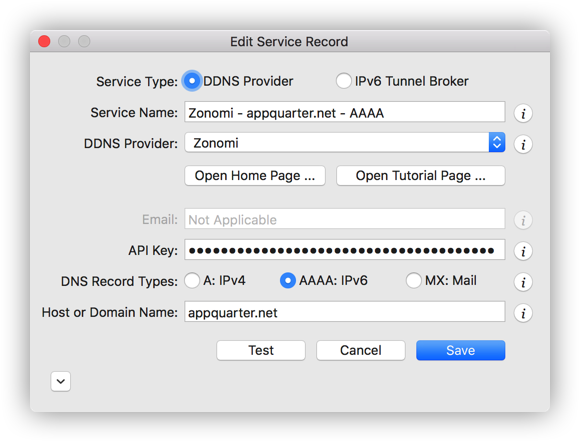Expand the bottom-left disclosure chevron

coord(61,381)
